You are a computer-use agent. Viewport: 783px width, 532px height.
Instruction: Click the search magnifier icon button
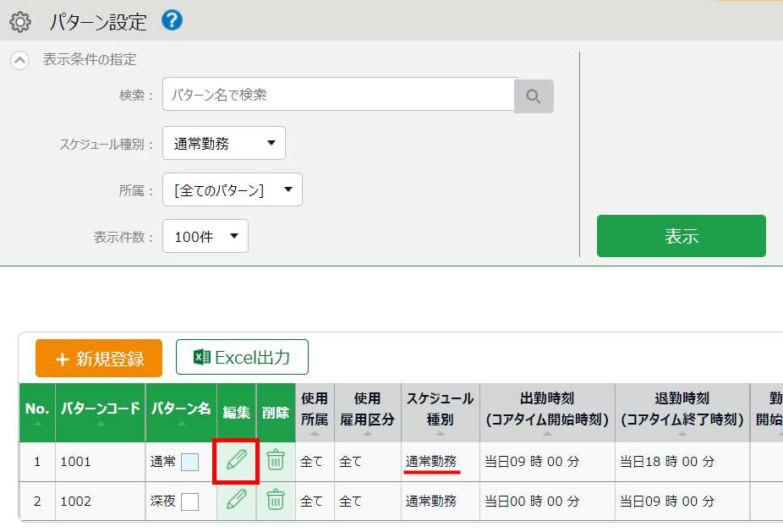pyautogui.click(x=534, y=96)
